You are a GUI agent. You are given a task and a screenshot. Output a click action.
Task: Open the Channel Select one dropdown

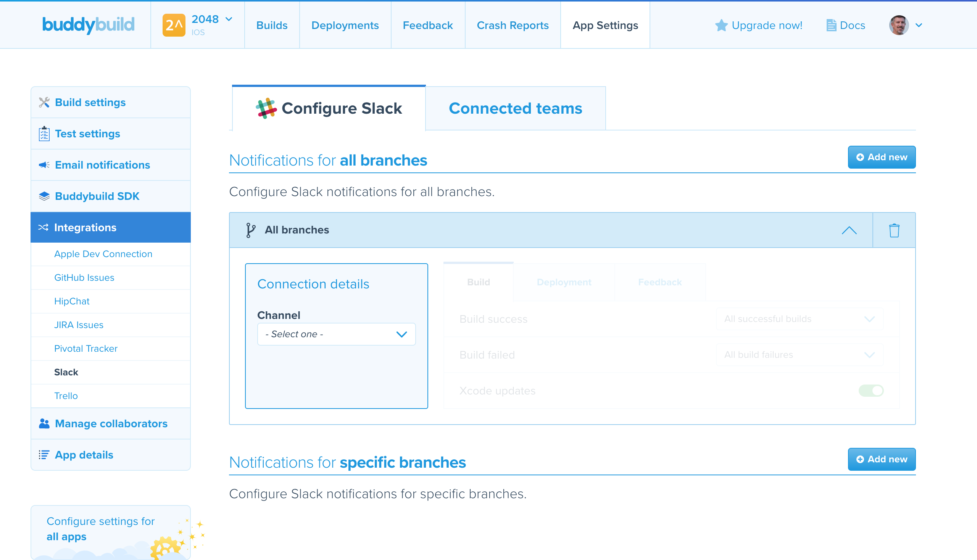[336, 334]
